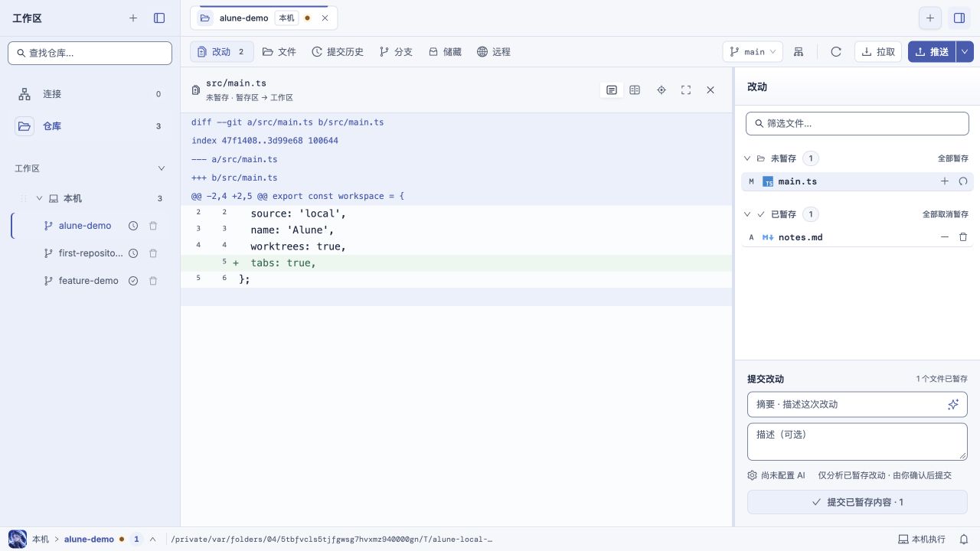Screen dimensions: 980x551
Task: Open the 仓库 section
Action: [x=90, y=126]
